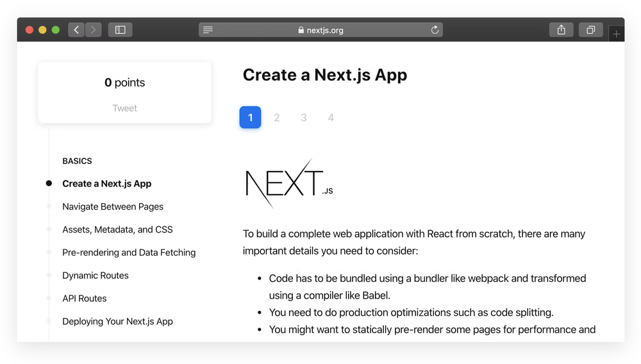This screenshot has width=641, height=364.
Task: Open the API Routes lesson
Action: (84, 298)
